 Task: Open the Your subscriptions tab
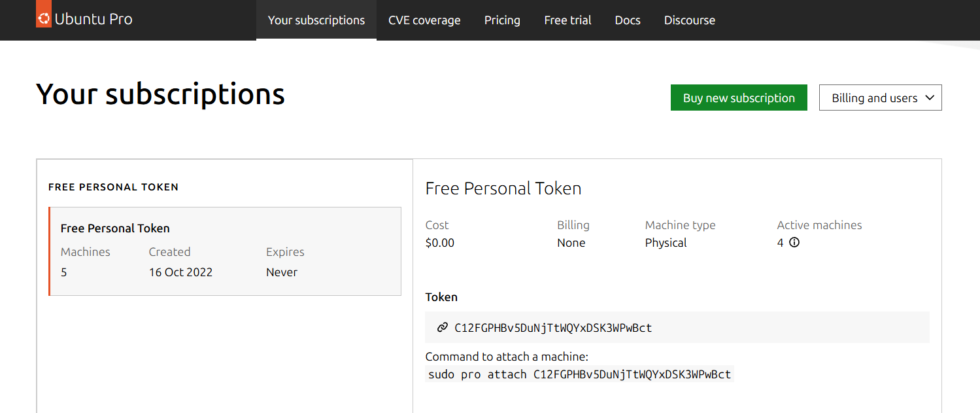pos(316,20)
